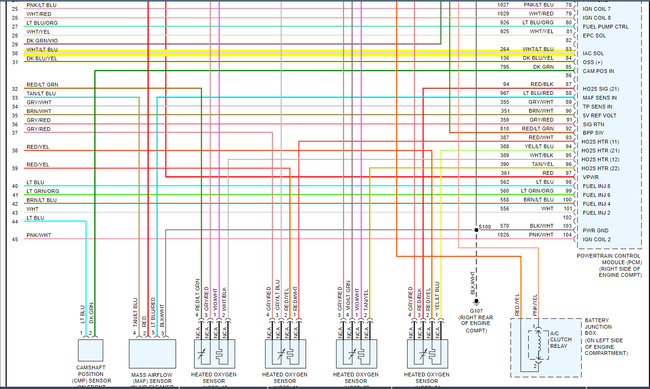The height and width of the screenshot is (389, 650).
Task: Select the 5V REF VOLT label
Action: [x=599, y=115]
